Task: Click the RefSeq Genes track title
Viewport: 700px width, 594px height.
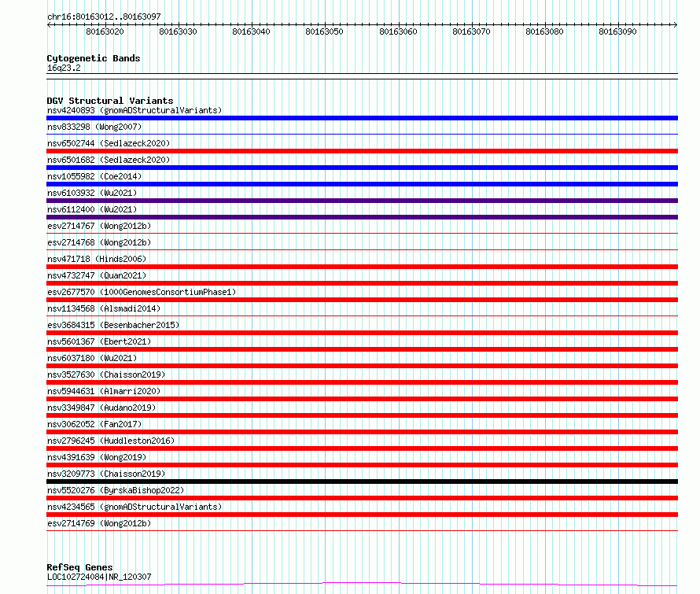Action: (x=79, y=567)
